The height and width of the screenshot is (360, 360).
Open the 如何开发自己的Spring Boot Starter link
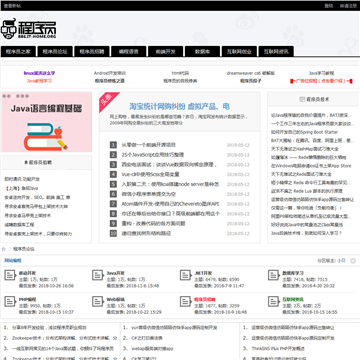[x=304, y=132]
